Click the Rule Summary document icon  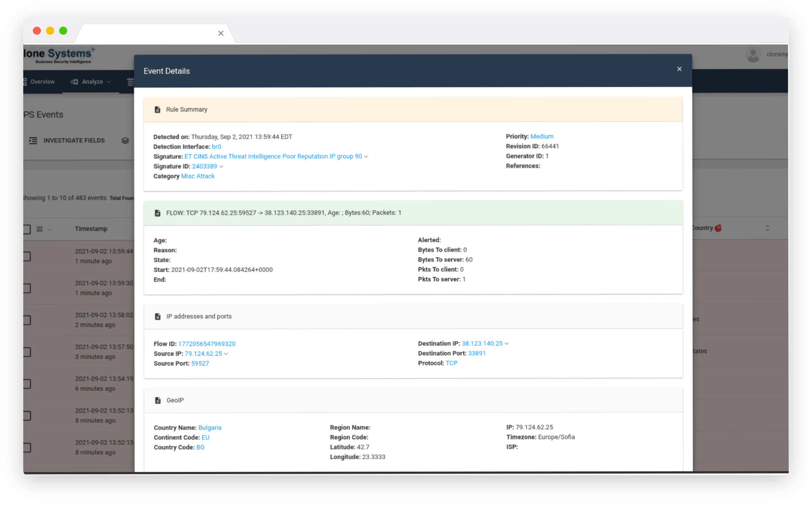(x=157, y=109)
